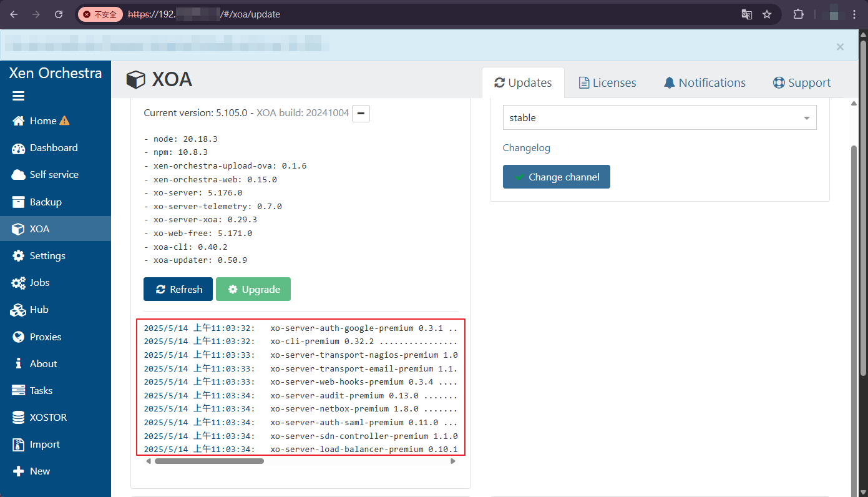Dismiss the blue notification banner
The width and height of the screenshot is (868, 497).
click(840, 47)
